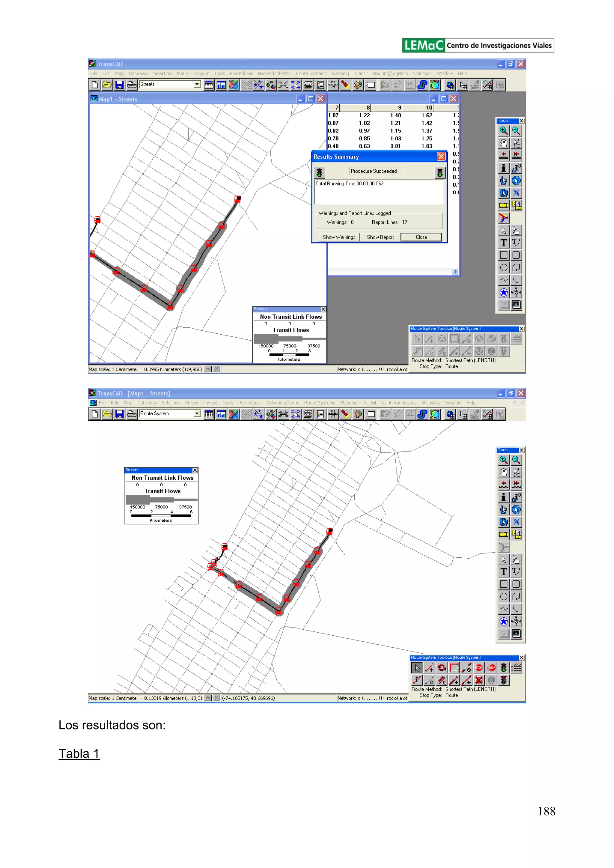Image resolution: width=614 pixels, height=868 pixels.
Task: Click red stop sign icon in lower Route System Toolbox
Action: pos(479,668)
